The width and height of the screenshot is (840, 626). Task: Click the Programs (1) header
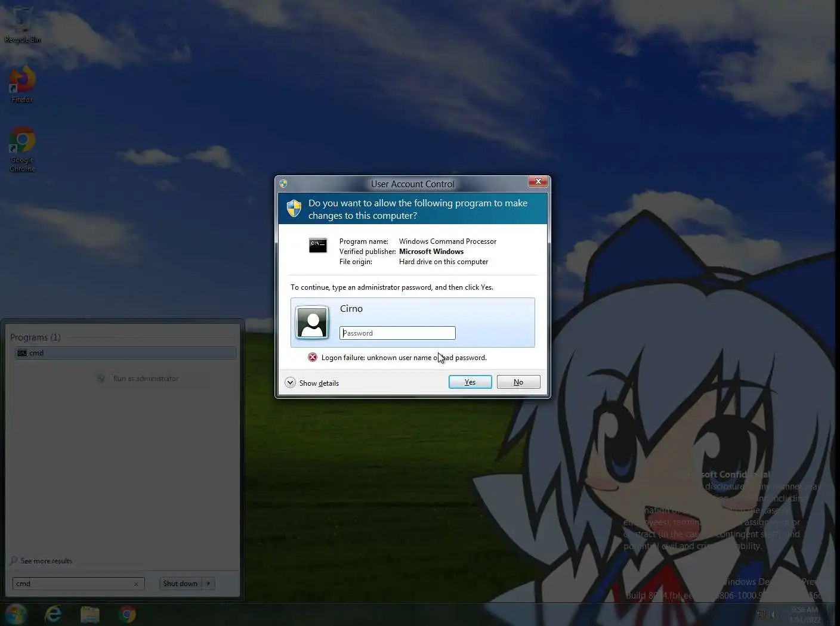[35, 337]
